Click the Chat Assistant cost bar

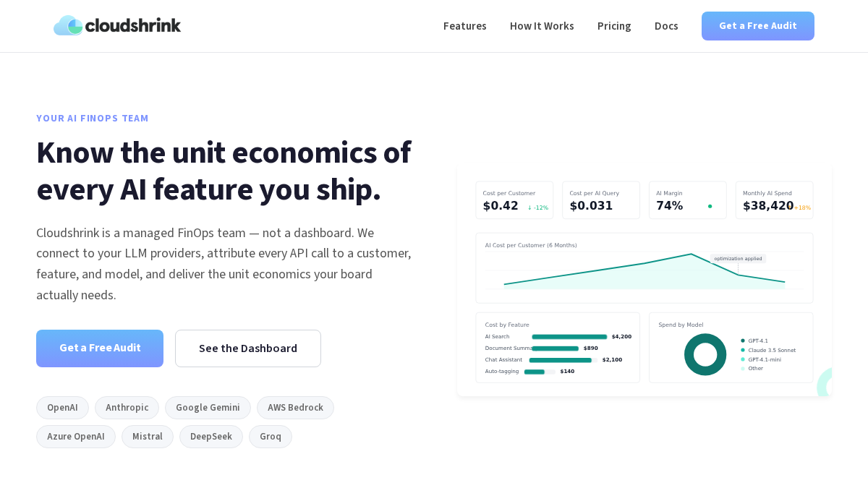(560, 360)
